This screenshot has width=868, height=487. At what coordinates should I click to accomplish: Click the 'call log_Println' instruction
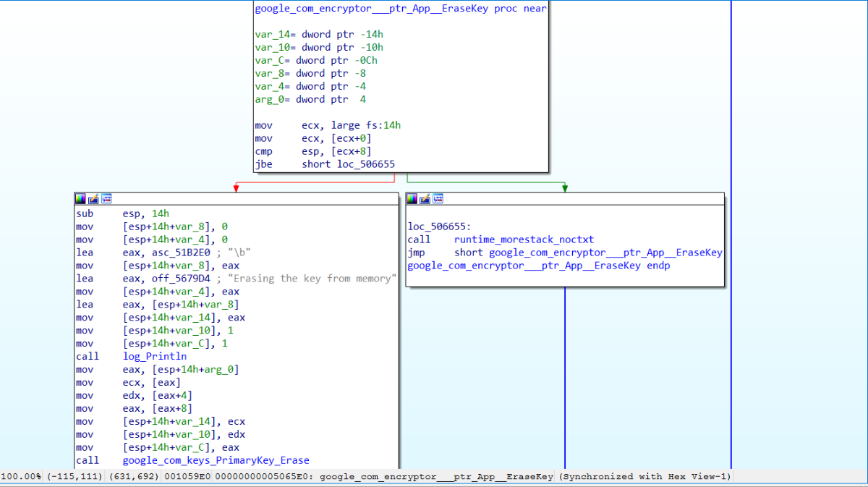point(131,356)
